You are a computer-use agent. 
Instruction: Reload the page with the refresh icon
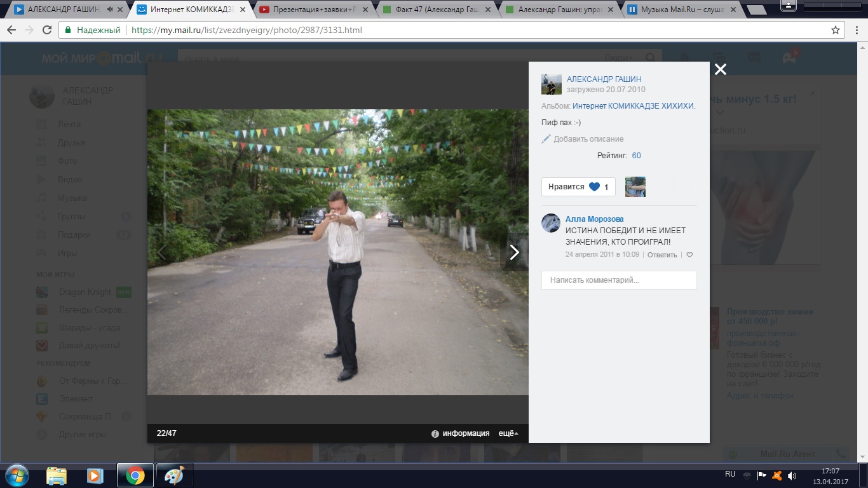pyautogui.click(x=47, y=30)
